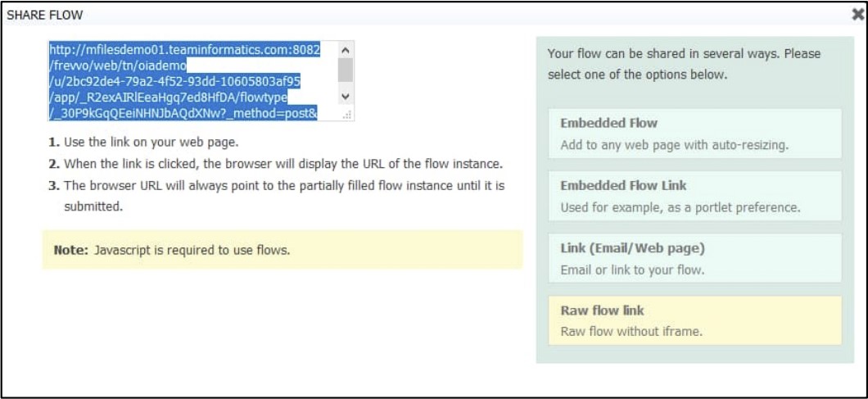Screen dimensions: 868x399
Task: Close the Share Flow dialog
Action: point(859,15)
